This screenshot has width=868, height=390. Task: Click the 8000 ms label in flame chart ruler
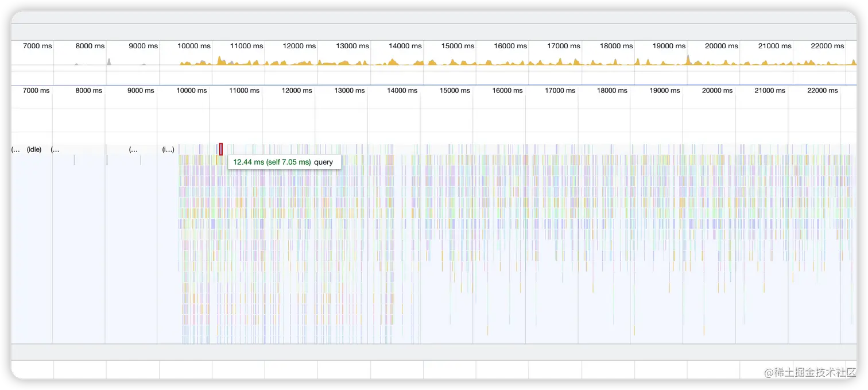tap(88, 90)
